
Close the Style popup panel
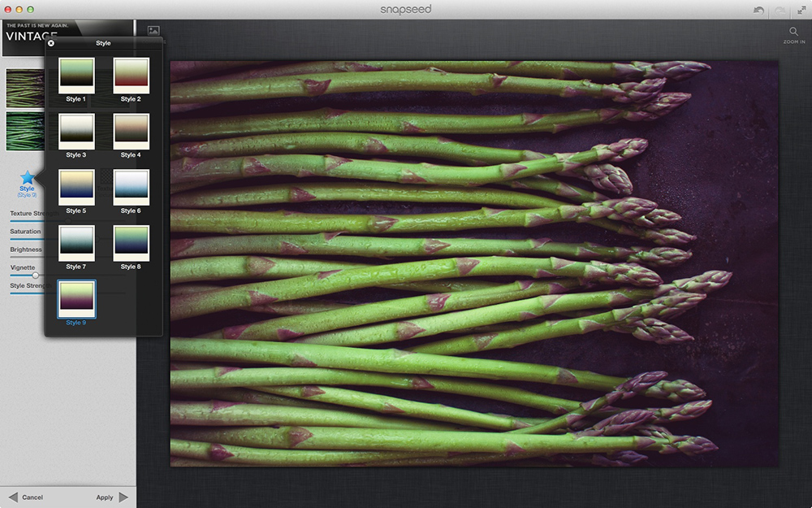(51, 43)
